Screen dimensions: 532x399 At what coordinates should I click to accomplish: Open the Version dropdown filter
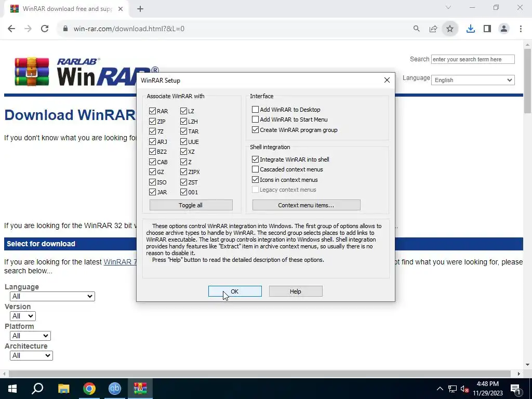[23, 316]
